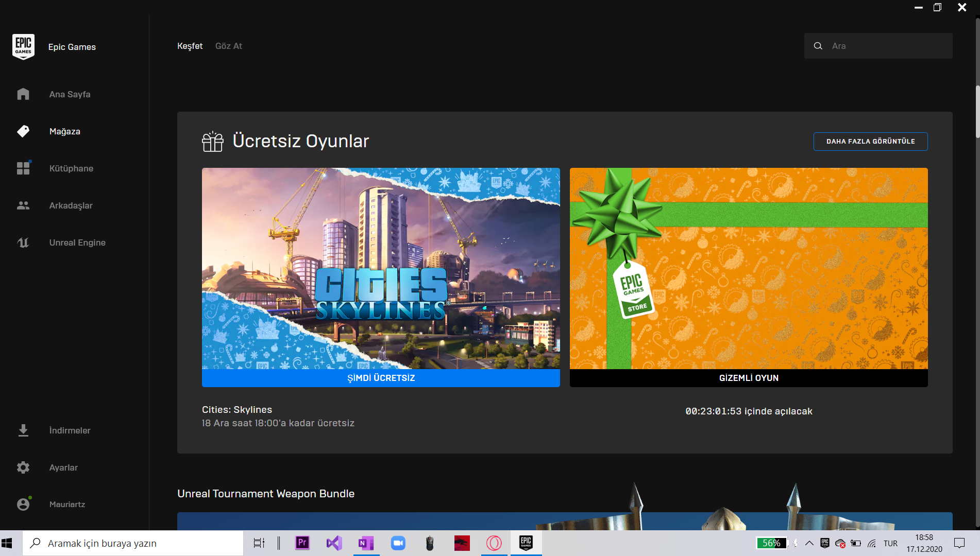Click the Unreal Tournament Weapon Bundle heading

266,494
